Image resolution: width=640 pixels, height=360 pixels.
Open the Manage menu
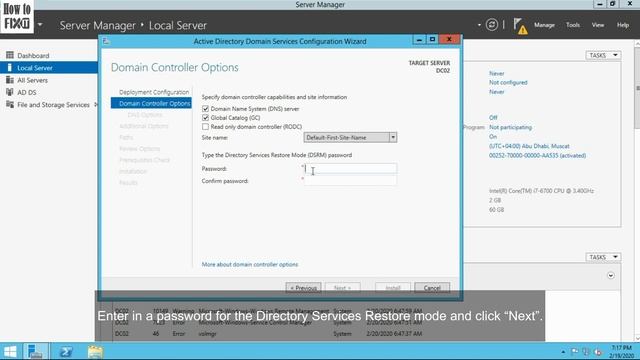point(544,25)
